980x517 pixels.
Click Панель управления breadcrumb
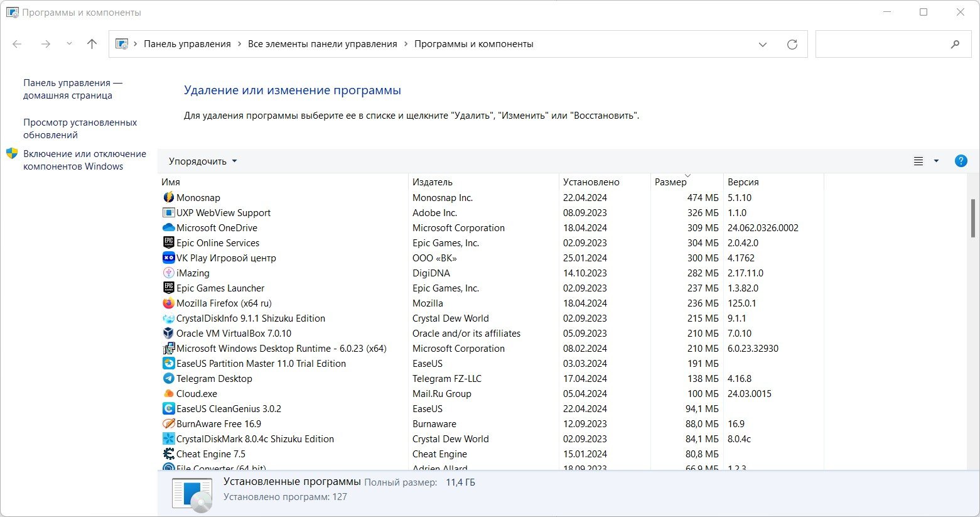point(187,44)
